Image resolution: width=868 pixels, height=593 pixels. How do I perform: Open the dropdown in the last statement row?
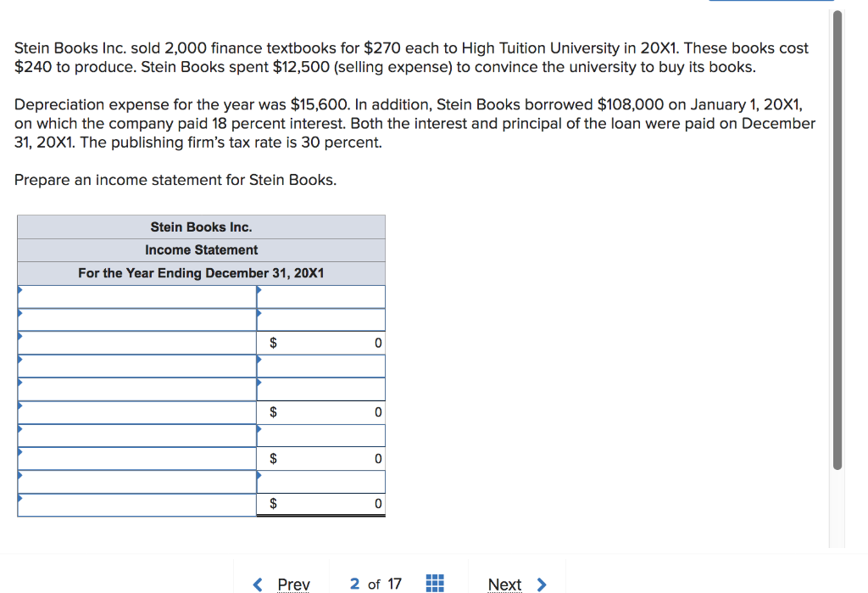tap(136, 503)
